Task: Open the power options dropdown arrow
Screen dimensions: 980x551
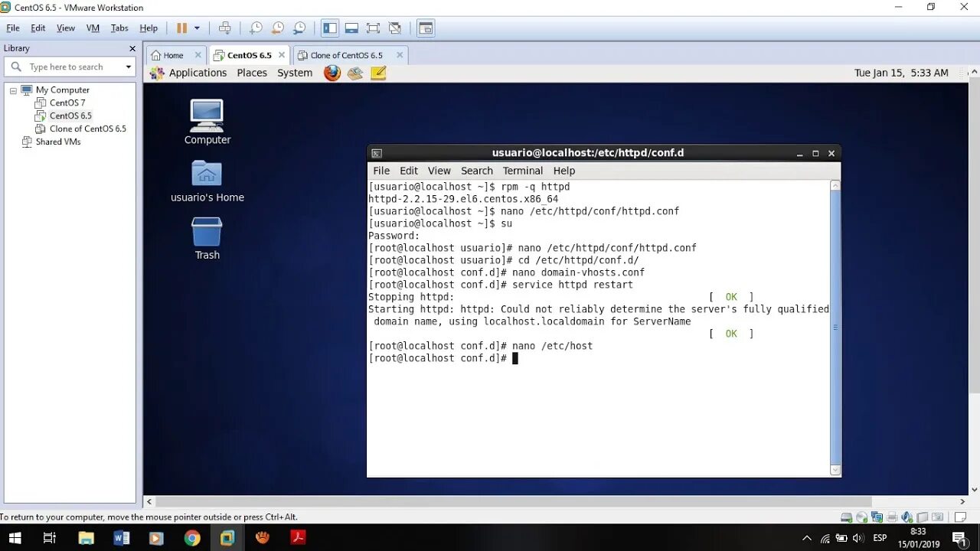Action: [197, 28]
